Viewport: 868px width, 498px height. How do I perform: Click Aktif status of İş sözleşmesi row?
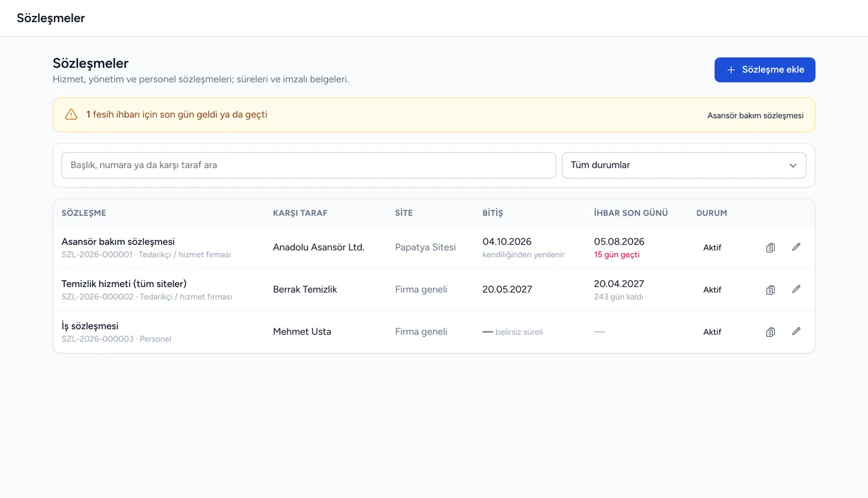[x=713, y=332]
